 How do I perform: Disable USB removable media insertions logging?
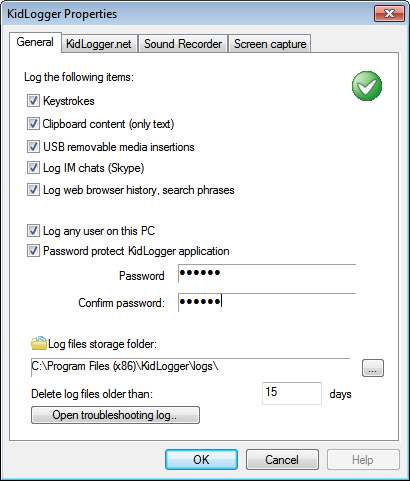pos(33,147)
